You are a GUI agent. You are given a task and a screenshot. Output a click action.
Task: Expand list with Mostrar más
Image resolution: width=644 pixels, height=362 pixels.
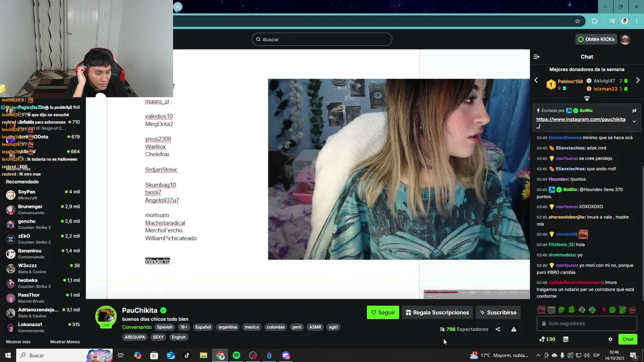point(18,342)
